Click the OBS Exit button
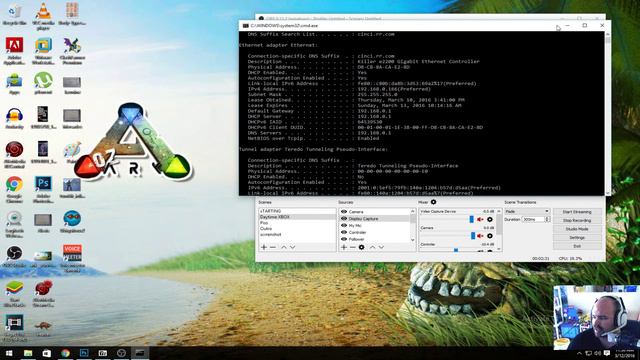 (x=577, y=246)
